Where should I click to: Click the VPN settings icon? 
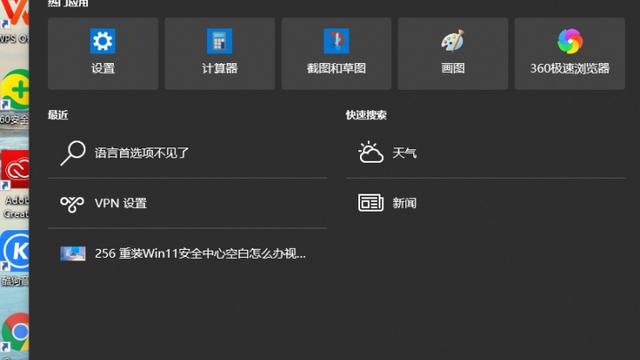pos(72,203)
